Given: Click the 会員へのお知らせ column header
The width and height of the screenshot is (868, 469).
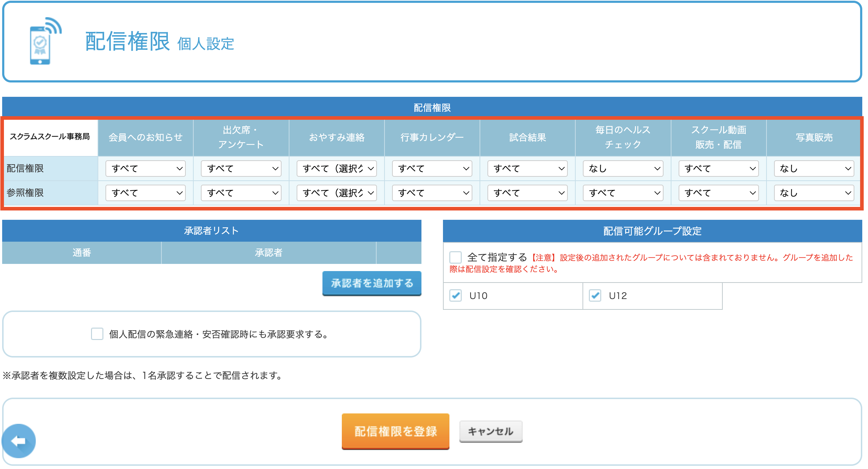Looking at the screenshot, I should (146, 138).
